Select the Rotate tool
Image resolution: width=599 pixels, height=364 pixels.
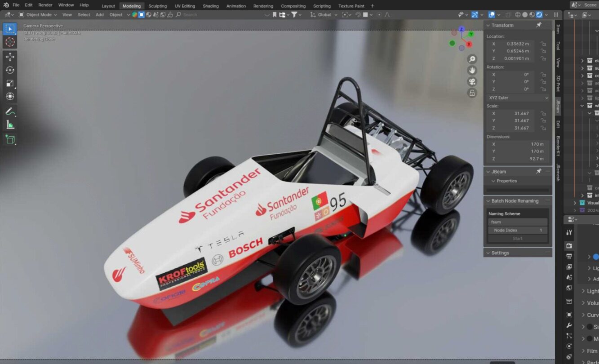click(10, 70)
